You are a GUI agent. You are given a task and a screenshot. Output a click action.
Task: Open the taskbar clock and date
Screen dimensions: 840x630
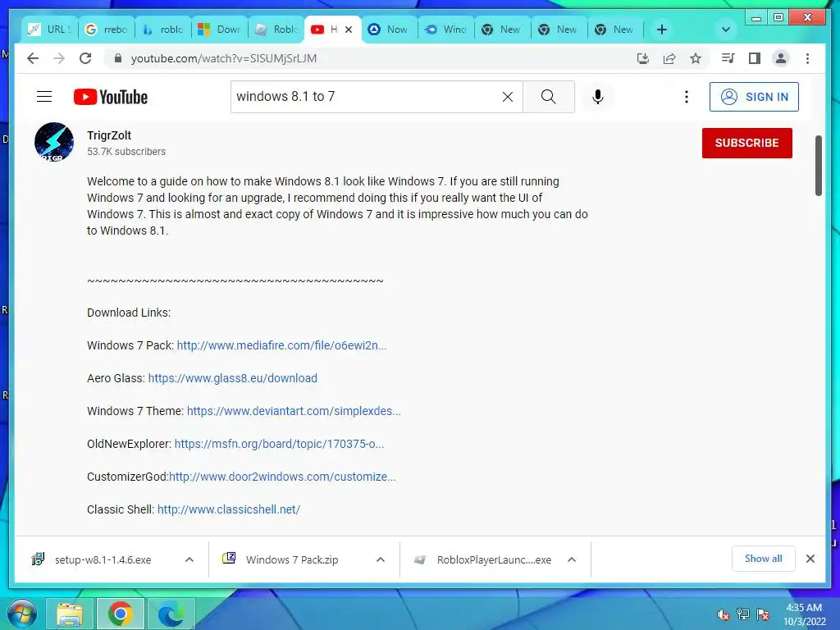[x=804, y=614]
